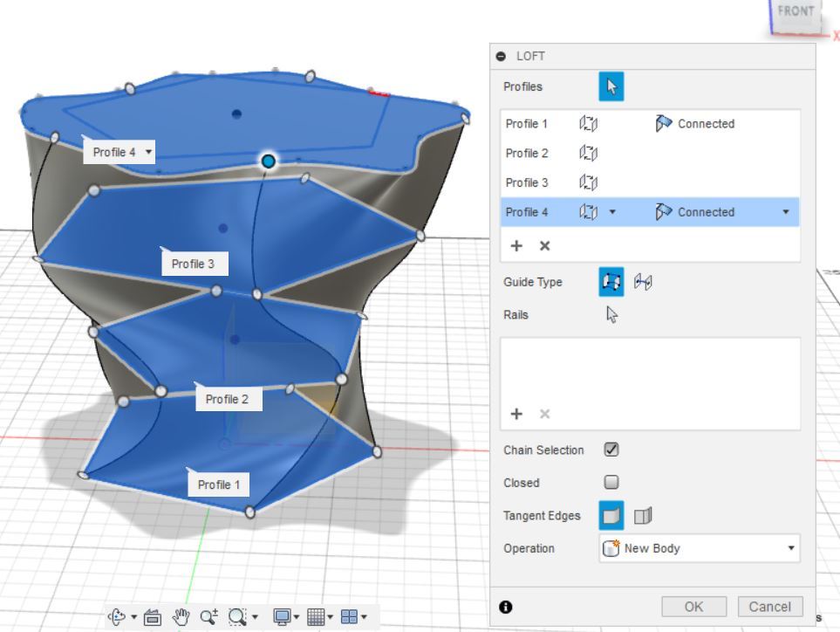Screen dimensions: 840x632
Task: Add a rail with the plus icon
Action: click(x=516, y=413)
